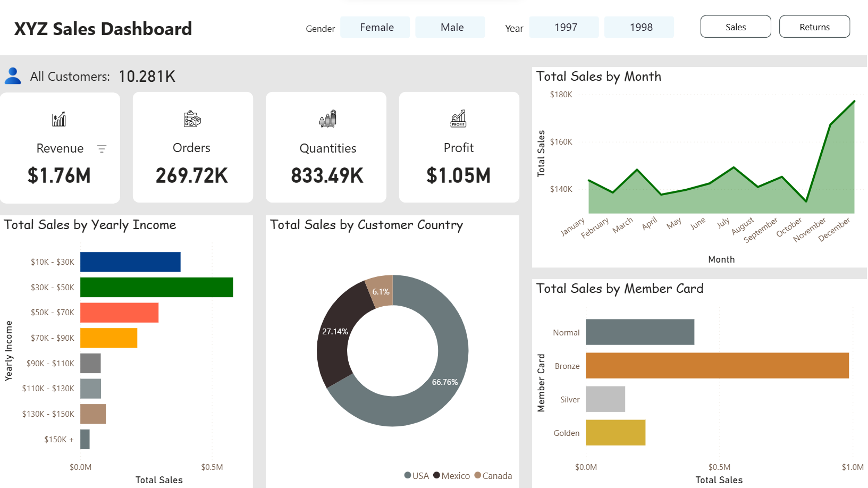Click the Profit growth chart icon
This screenshot has height=488, width=868.
click(x=458, y=119)
